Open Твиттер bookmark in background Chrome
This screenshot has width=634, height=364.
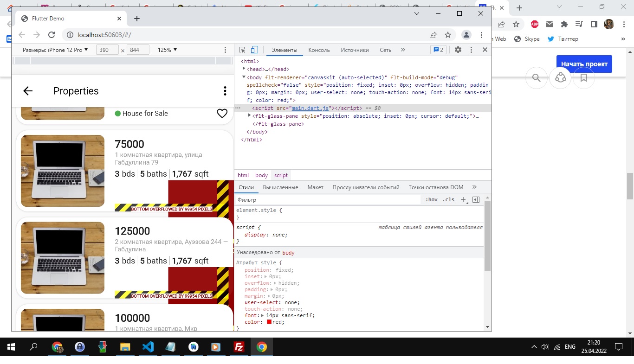(x=563, y=39)
